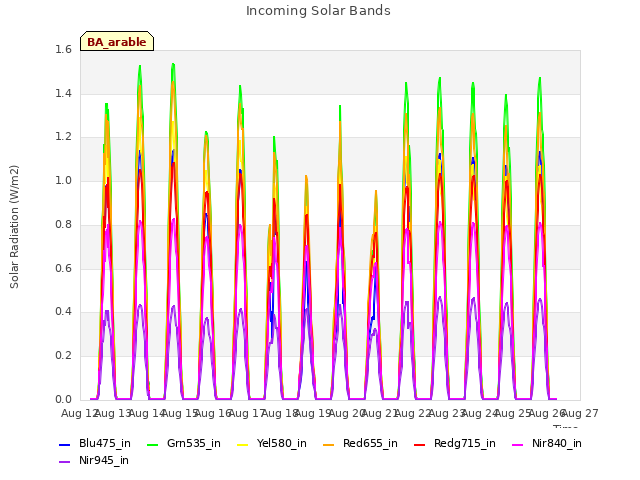Click the purple Nir945_in legend swatch
The height and width of the screenshot is (480, 640).
coord(64,461)
